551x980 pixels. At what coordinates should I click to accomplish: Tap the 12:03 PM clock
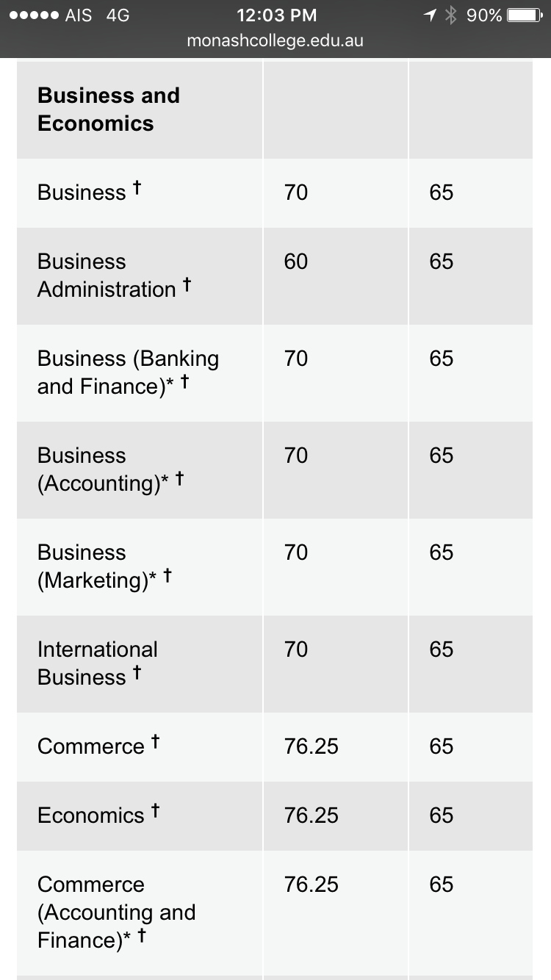tap(277, 15)
